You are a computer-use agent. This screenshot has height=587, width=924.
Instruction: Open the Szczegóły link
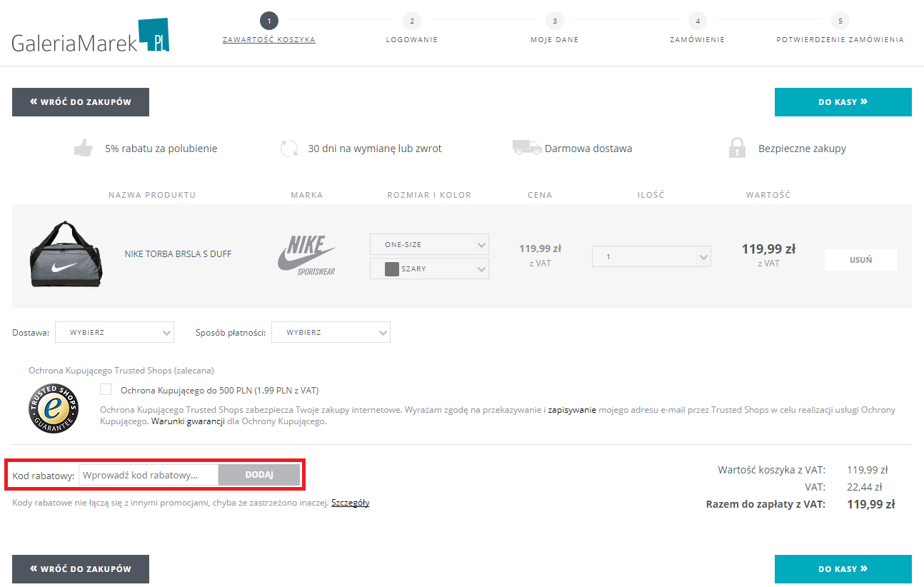point(350,503)
